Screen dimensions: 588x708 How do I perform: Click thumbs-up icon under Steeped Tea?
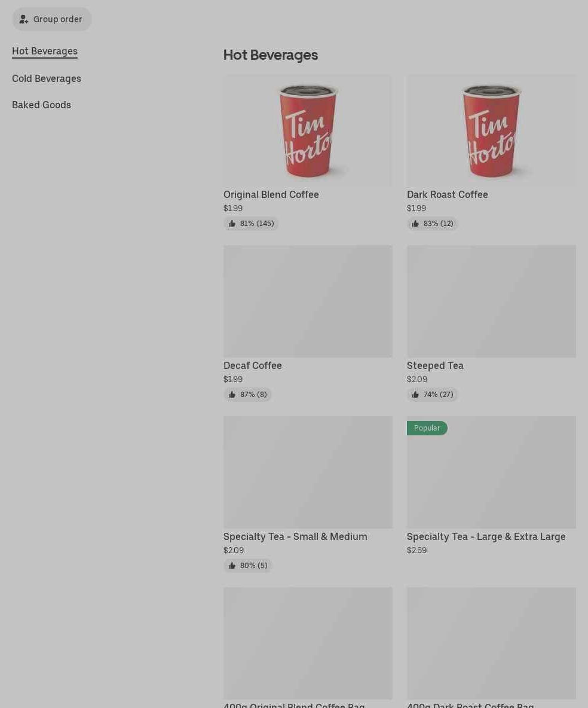[x=415, y=395]
